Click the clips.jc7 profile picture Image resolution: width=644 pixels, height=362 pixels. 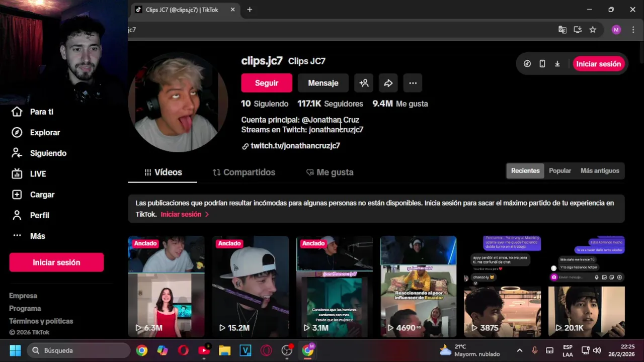tap(178, 102)
